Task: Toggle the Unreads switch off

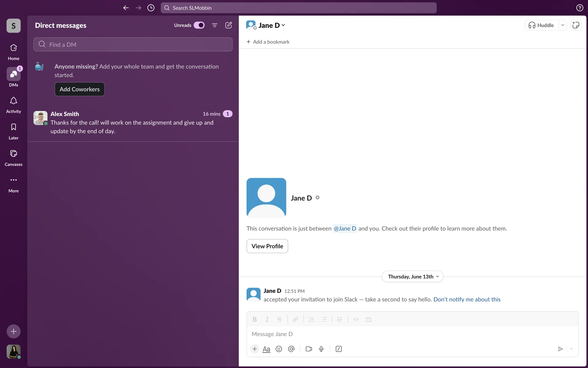Action: pyautogui.click(x=199, y=25)
